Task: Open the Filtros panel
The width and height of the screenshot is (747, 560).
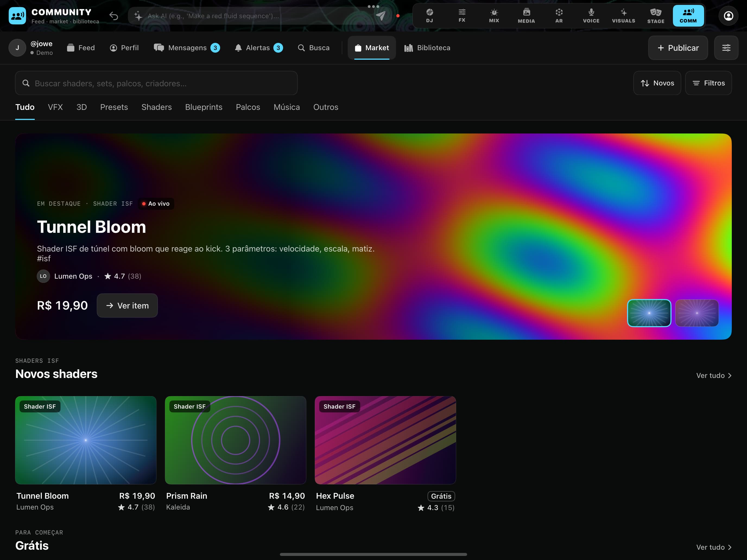Action: coord(708,83)
